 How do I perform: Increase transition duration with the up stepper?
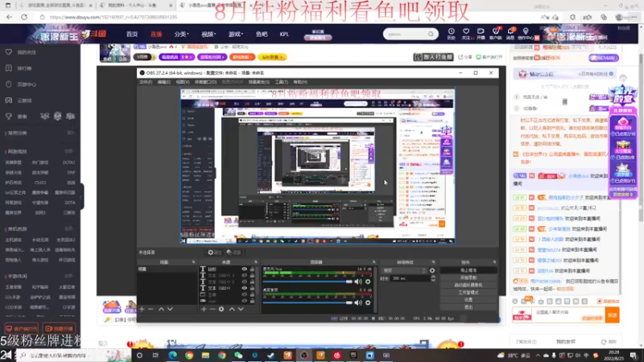click(433, 277)
